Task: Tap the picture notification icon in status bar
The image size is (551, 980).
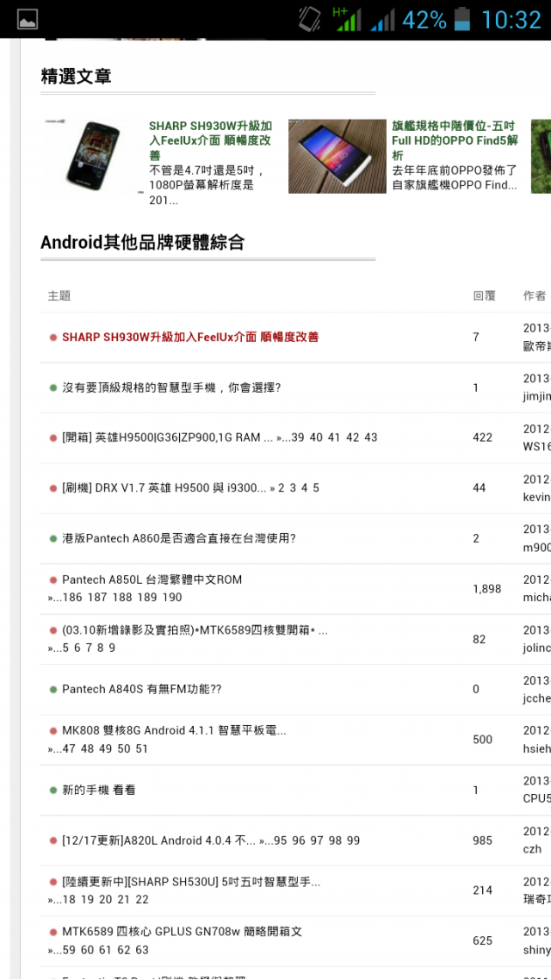Action: click(28, 19)
